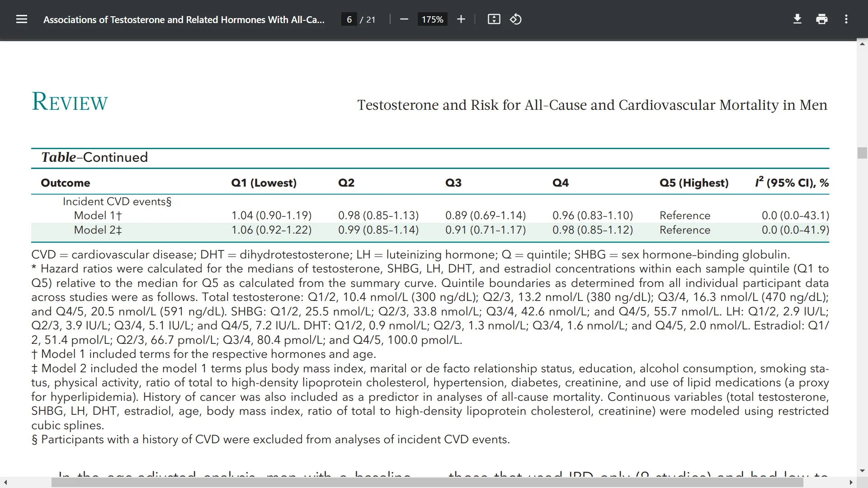Open the sidebar hamburger menu

coord(22,19)
